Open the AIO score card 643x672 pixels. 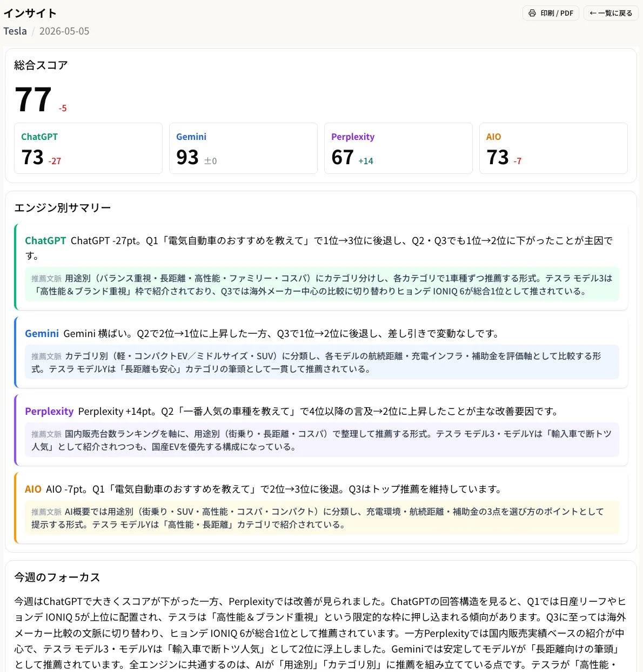click(553, 148)
